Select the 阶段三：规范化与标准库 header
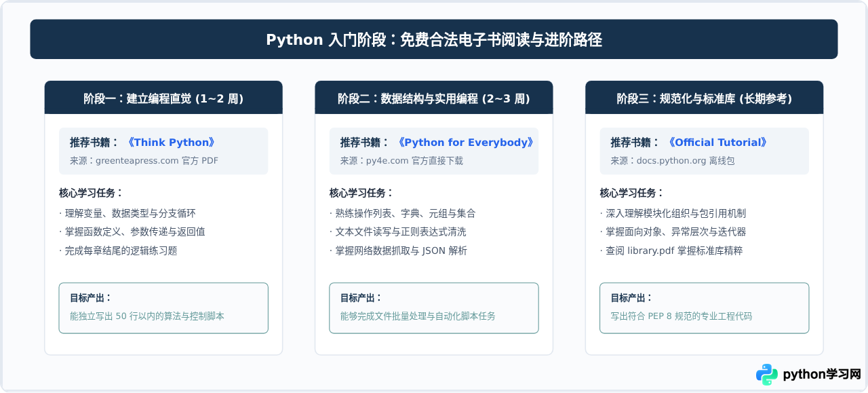The width and height of the screenshot is (868, 393). [704, 98]
